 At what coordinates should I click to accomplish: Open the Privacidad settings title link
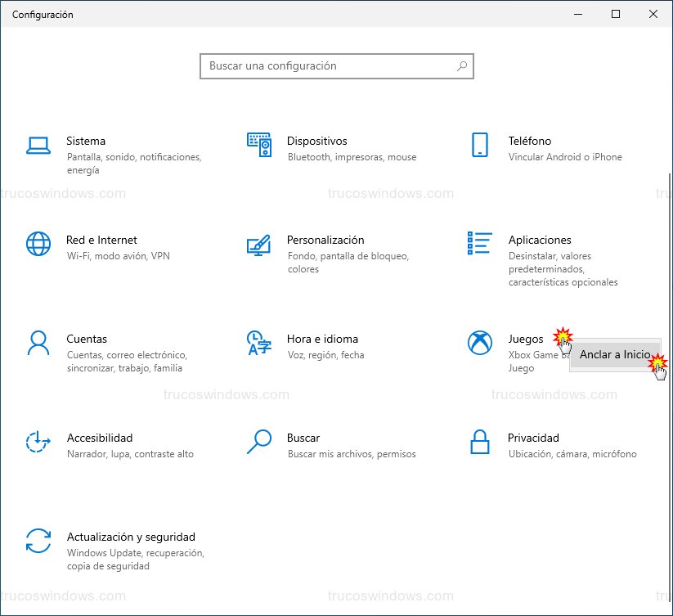(533, 438)
